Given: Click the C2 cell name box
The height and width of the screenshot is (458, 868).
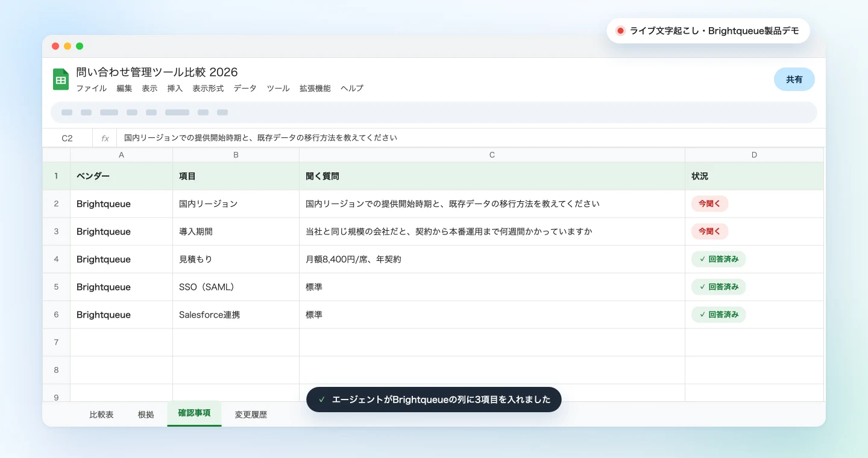Looking at the screenshot, I should [68, 138].
